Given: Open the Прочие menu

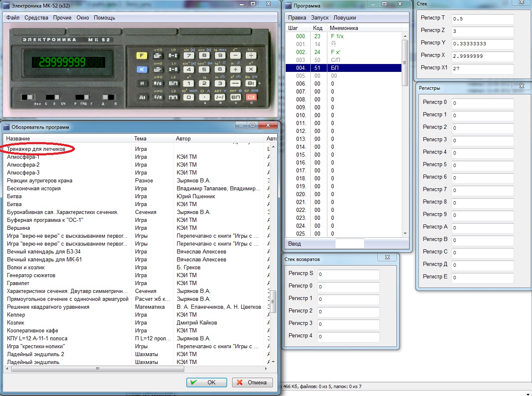Looking at the screenshot, I should pyautogui.click(x=62, y=17).
